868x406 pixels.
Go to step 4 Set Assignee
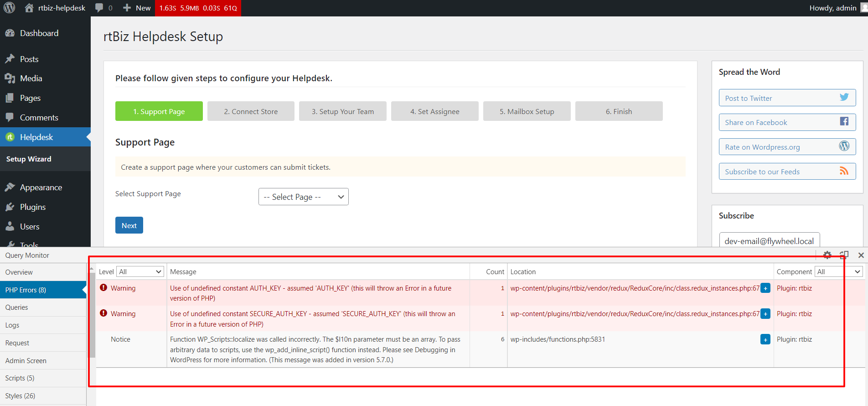[x=435, y=111]
